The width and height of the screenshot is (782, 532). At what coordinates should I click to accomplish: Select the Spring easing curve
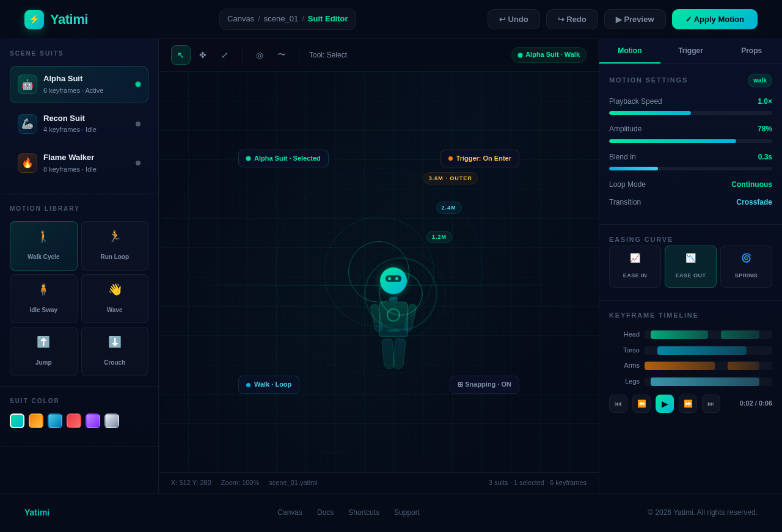(x=746, y=266)
